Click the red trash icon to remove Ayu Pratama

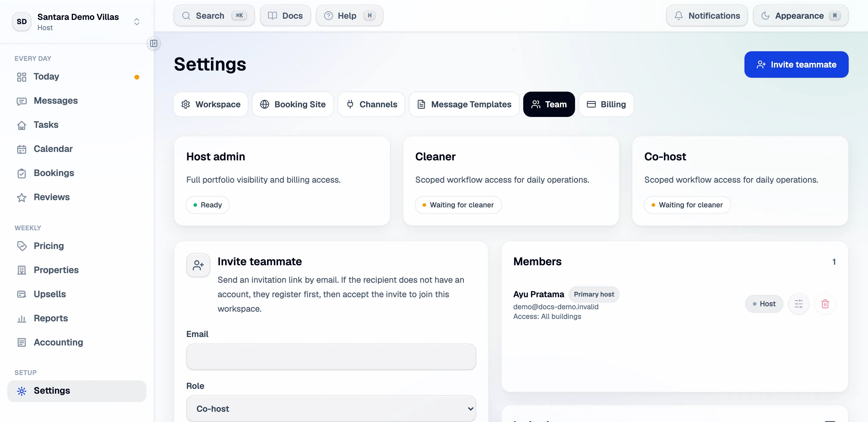tap(825, 304)
